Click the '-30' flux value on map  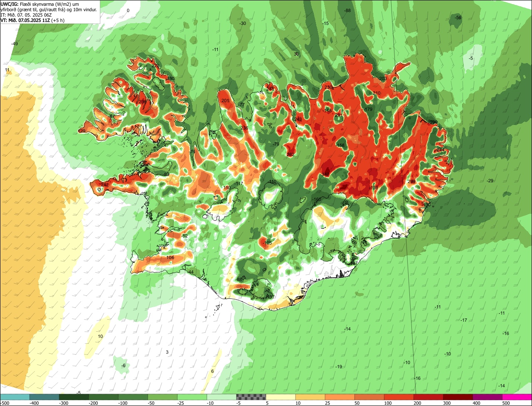(x=243, y=23)
